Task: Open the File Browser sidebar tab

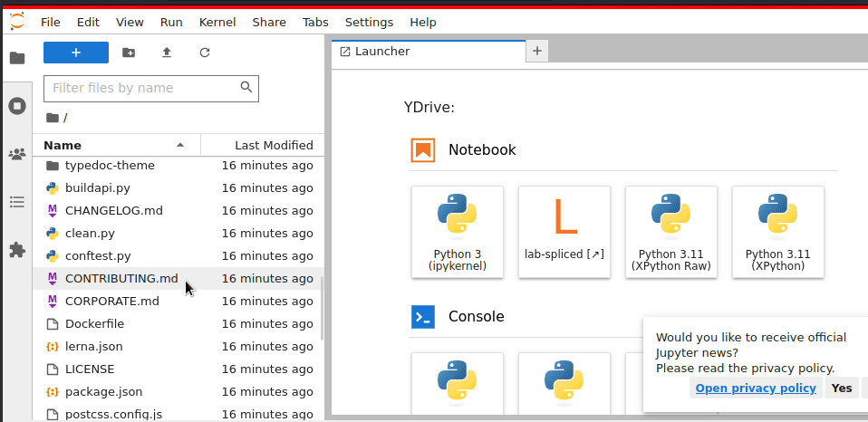Action: pyautogui.click(x=17, y=58)
